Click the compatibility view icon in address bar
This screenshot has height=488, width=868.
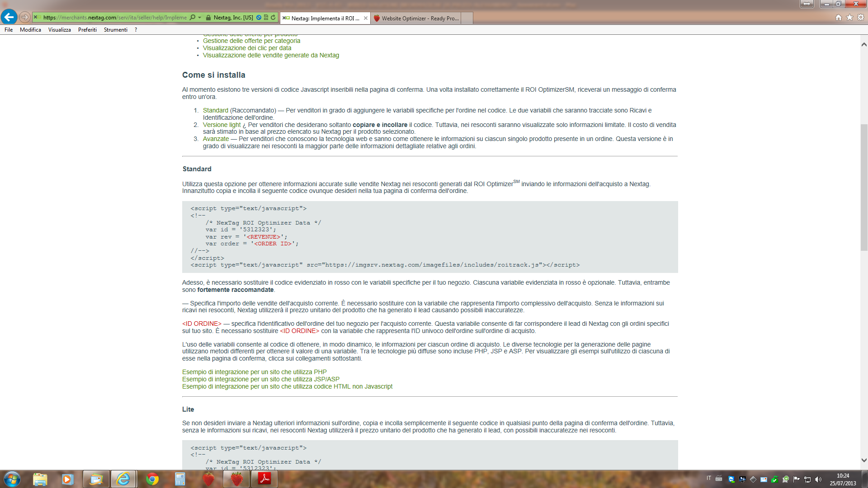[x=266, y=18]
